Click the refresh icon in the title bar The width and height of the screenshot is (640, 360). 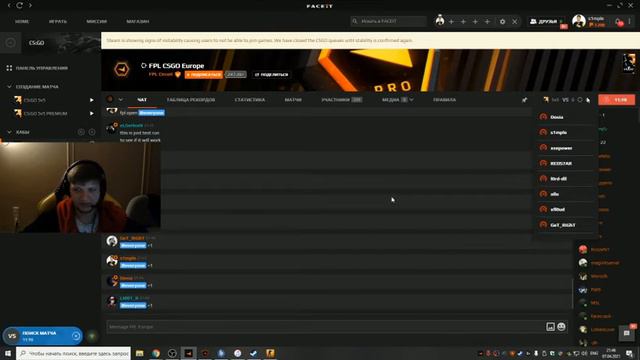(20, 5)
